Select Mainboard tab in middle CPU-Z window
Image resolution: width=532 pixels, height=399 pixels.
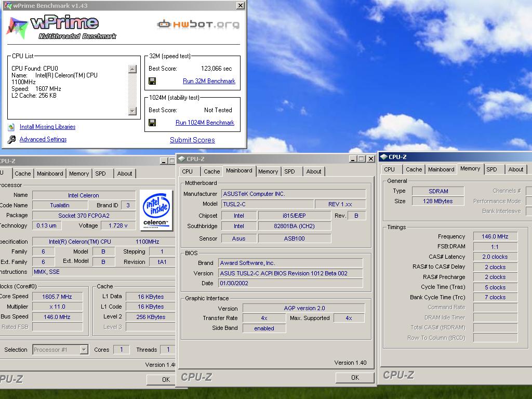click(239, 170)
